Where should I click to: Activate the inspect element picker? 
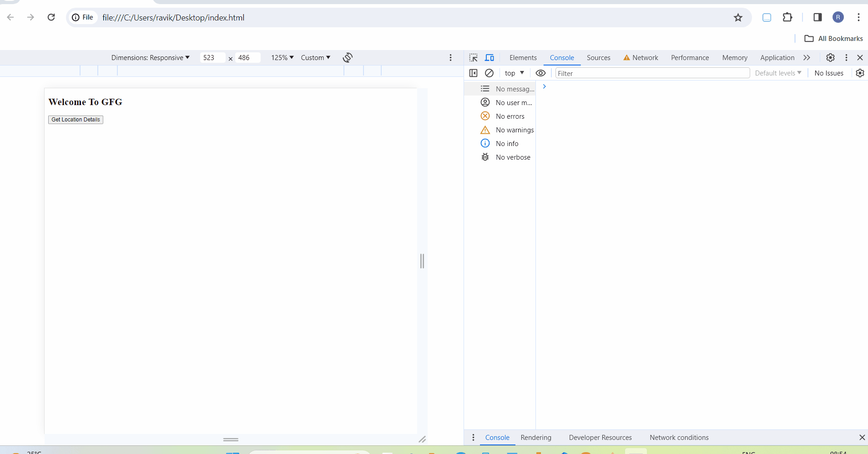pos(474,57)
